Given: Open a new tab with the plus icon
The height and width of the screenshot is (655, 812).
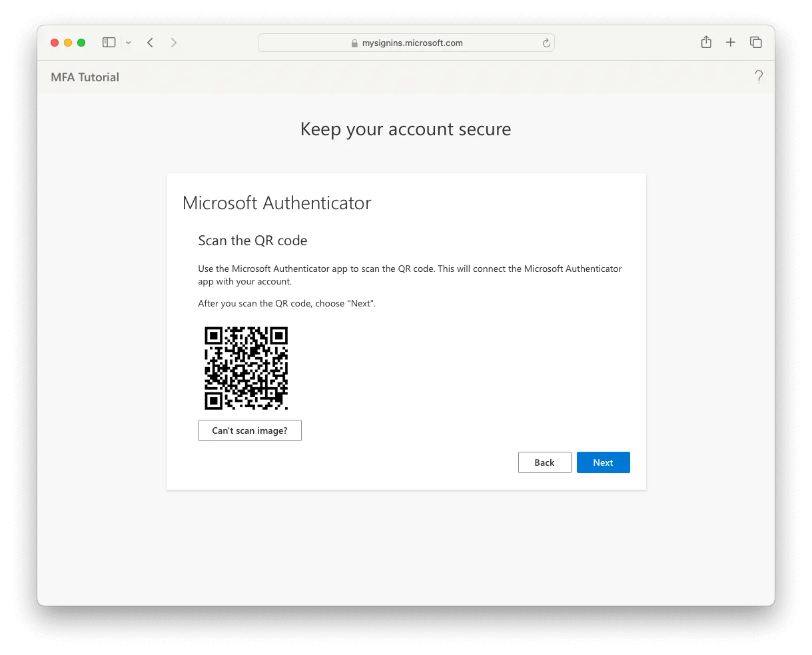Looking at the screenshot, I should tap(731, 43).
